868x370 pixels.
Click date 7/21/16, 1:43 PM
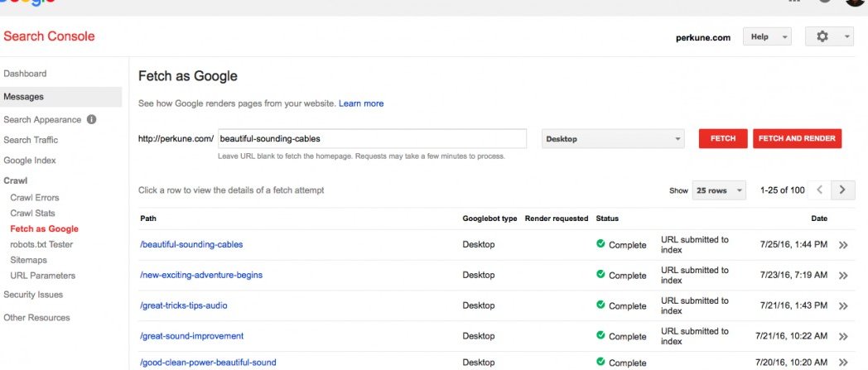pyautogui.click(x=795, y=305)
